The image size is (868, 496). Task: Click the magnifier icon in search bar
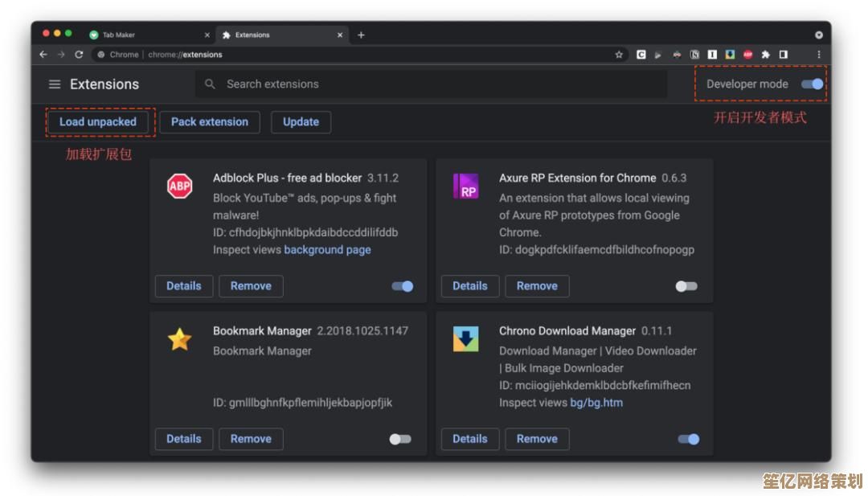click(210, 84)
